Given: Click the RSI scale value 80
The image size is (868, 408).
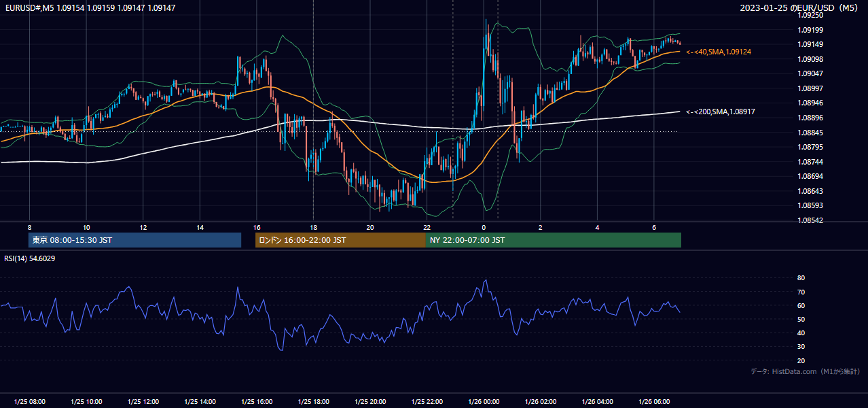Looking at the screenshot, I should coord(801,278).
